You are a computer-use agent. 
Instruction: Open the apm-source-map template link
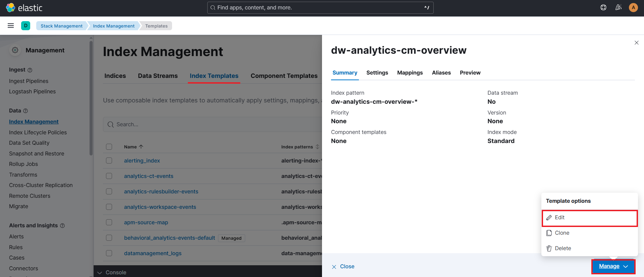pyautogui.click(x=146, y=223)
